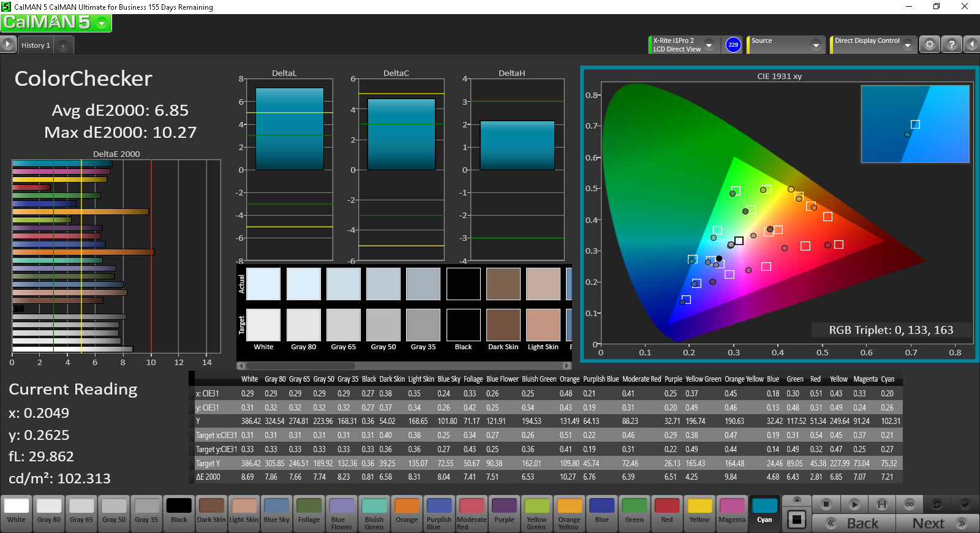
Task: Advance with the Next button
Action: pyautogui.click(x=937, y=523)
